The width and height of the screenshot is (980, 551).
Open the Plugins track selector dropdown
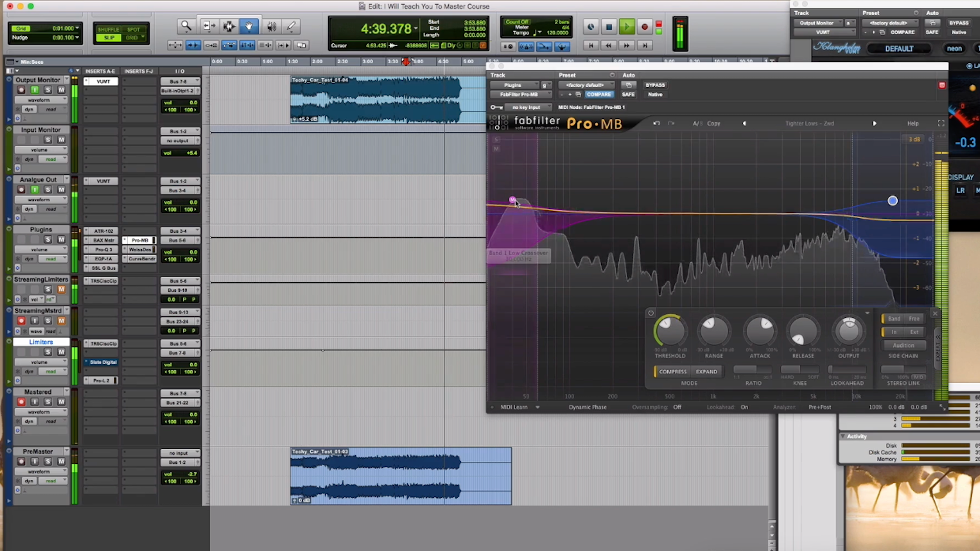coord(514,85)
